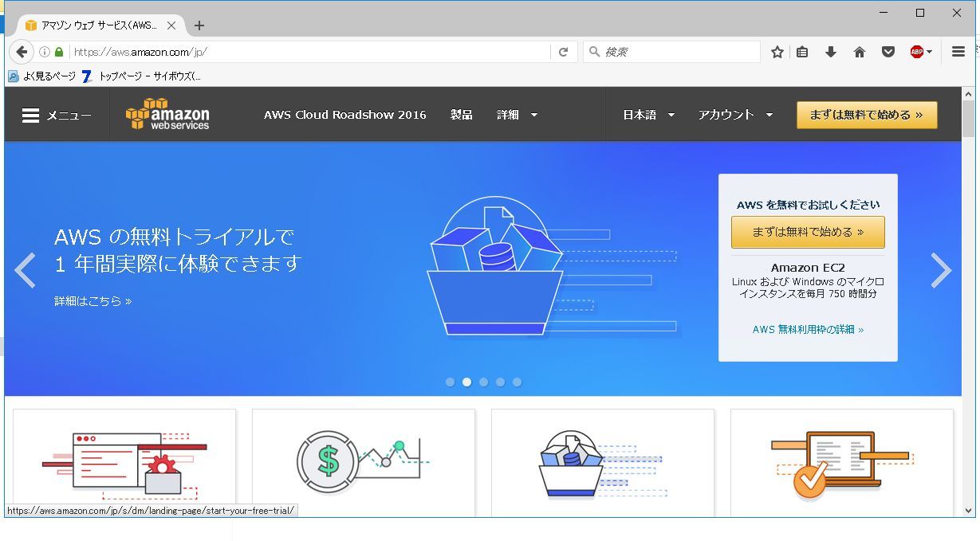
Task: Open トップページ - サイボウズ bookmark
Action: point(142,76)
